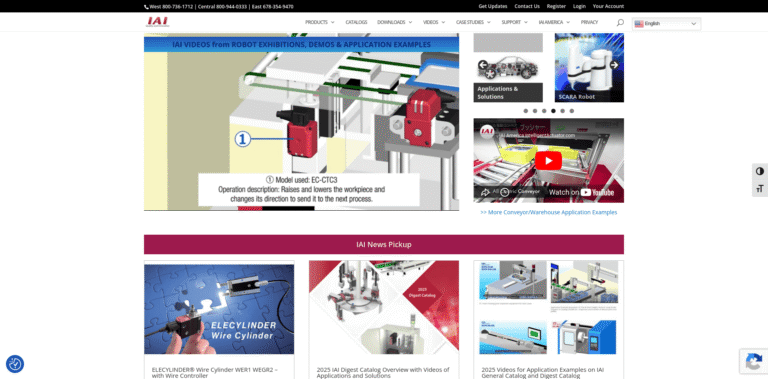Screen dimensions: 768x379
Task: Open the ELECYLINDER Wire Cylinder news image
Action: [x=219, y=309]
